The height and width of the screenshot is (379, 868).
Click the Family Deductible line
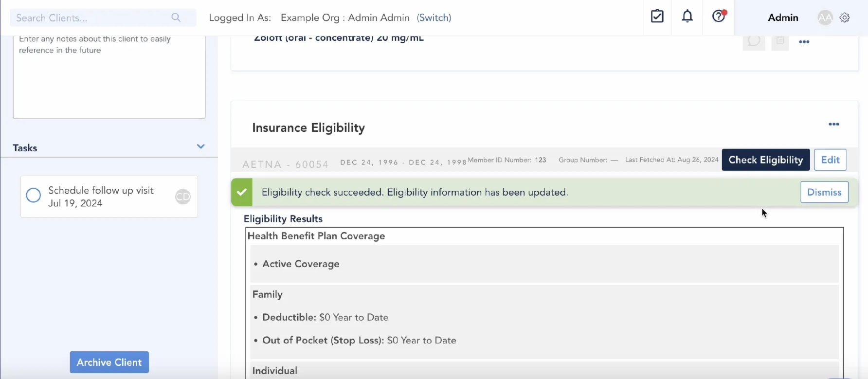click(x=325, y=317)
